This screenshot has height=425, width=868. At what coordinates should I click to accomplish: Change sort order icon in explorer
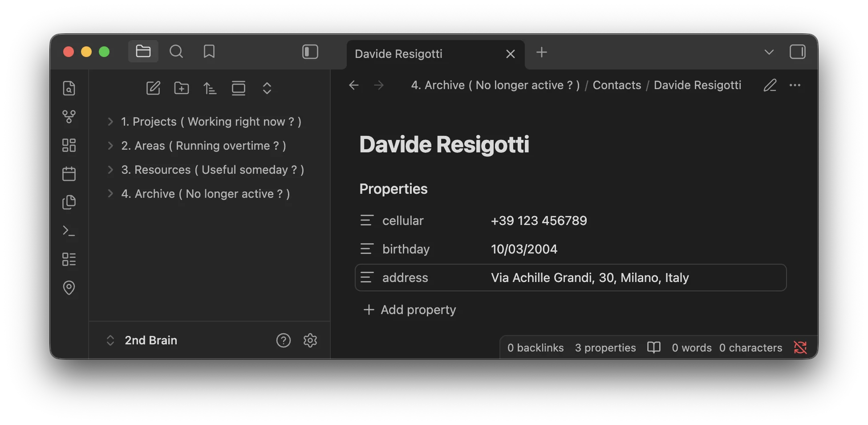pyautogui.click(x=210, y=88)
